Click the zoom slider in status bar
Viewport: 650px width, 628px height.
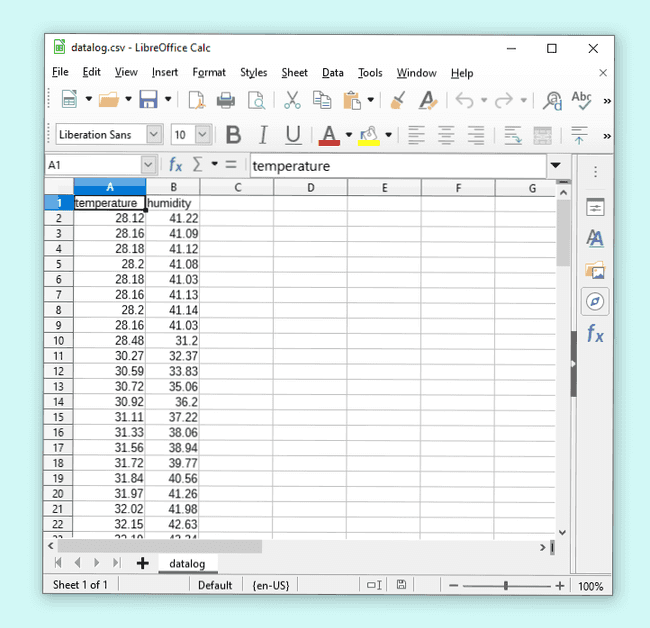pos(506,586)
